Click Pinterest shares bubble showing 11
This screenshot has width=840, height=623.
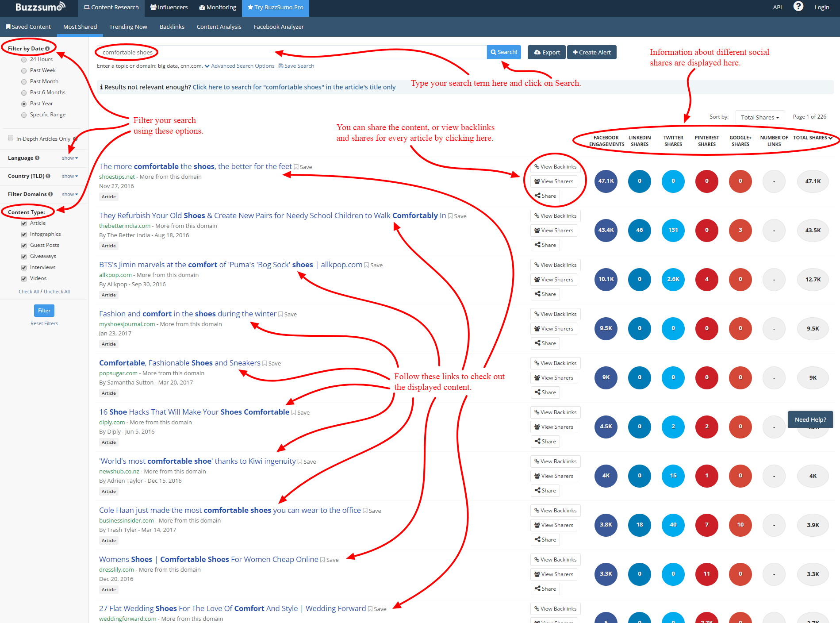pos(707,574)
